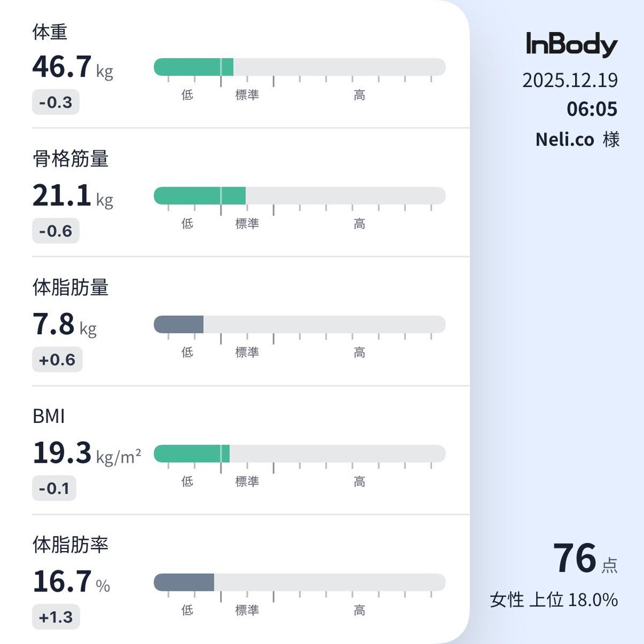Click the 76 点 score

point(585,559)
